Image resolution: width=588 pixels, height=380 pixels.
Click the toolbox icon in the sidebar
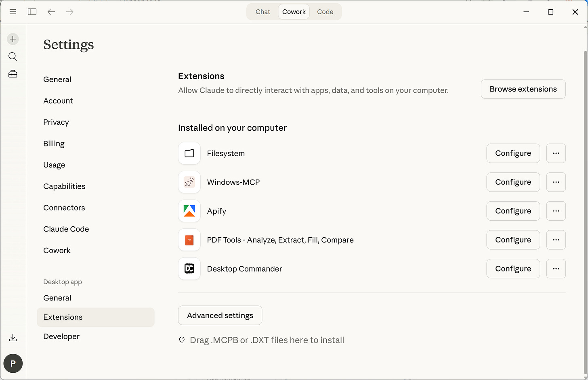click(x=13, y=74)
